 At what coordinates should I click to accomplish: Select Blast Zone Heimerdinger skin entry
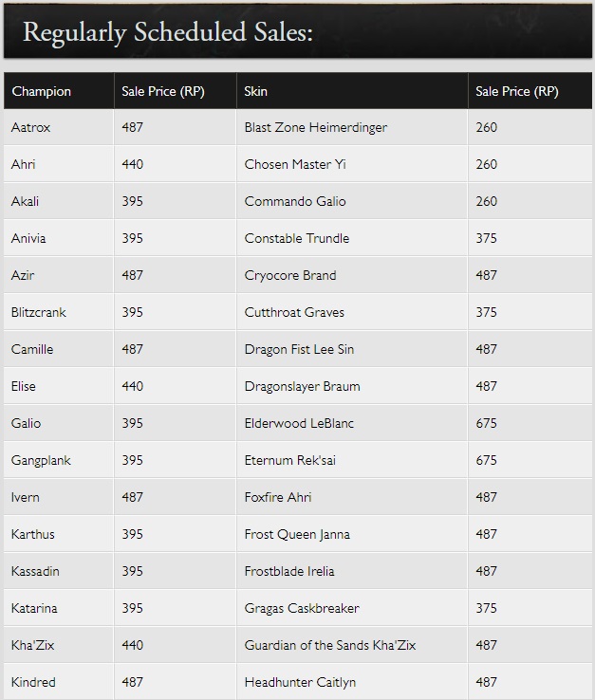(315, 127)
